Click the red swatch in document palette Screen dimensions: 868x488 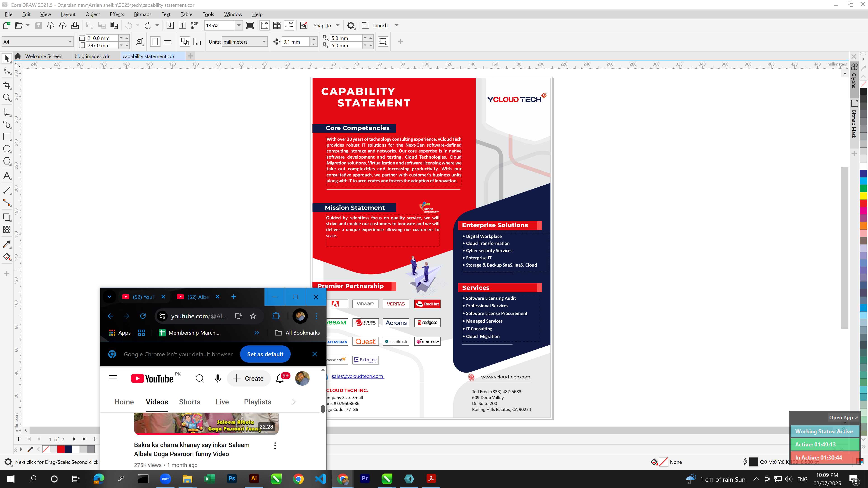[x=61, y=449]
